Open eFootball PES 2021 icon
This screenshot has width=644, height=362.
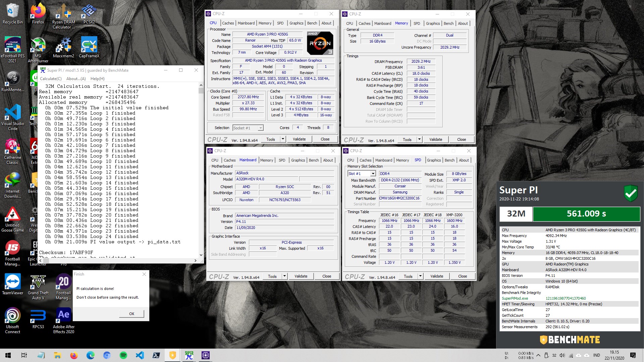coord(13,50)
